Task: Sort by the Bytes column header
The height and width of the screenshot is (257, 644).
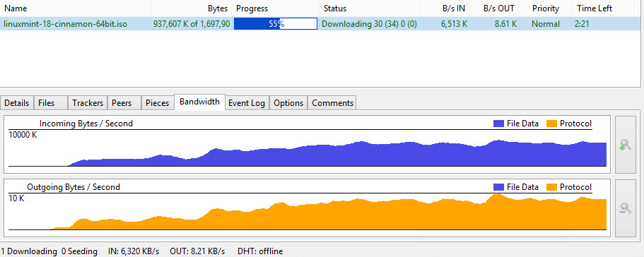Action: [192, 8]
